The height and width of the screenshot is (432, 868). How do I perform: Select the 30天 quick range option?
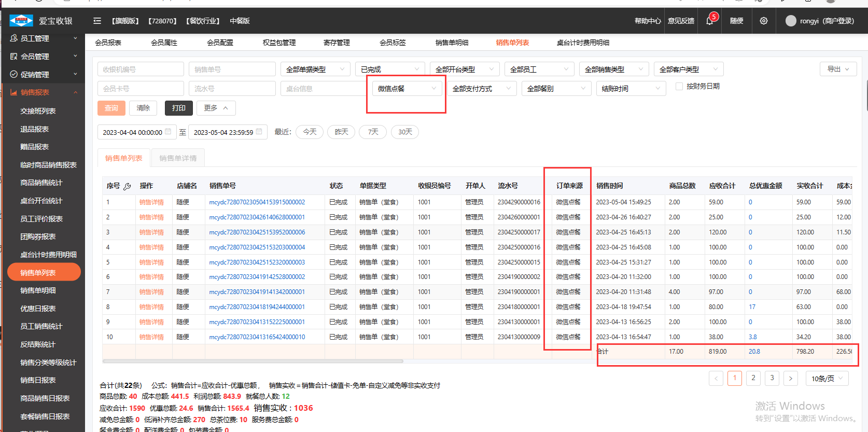tap(405, 132)
